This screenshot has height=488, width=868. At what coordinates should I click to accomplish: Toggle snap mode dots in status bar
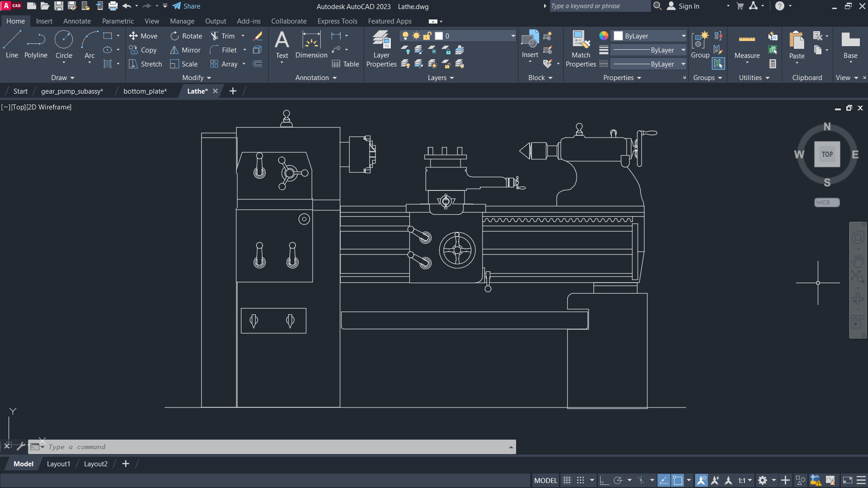[x=581, y=480]
